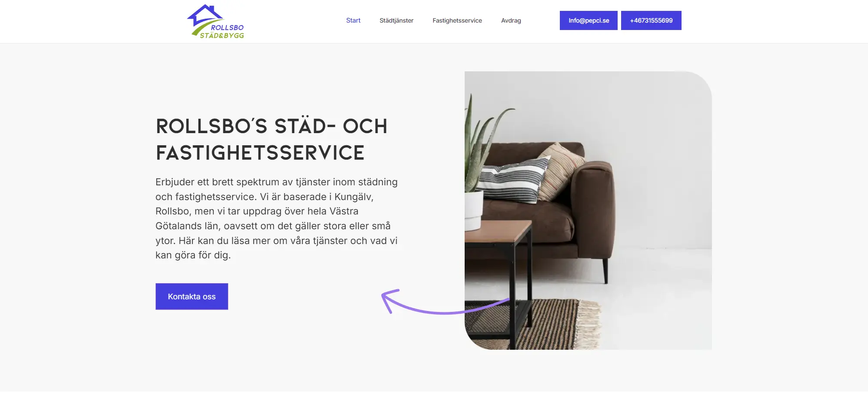Click the green STÄD&BYGG logo text

pyautogui.click(x=222, y=35)
